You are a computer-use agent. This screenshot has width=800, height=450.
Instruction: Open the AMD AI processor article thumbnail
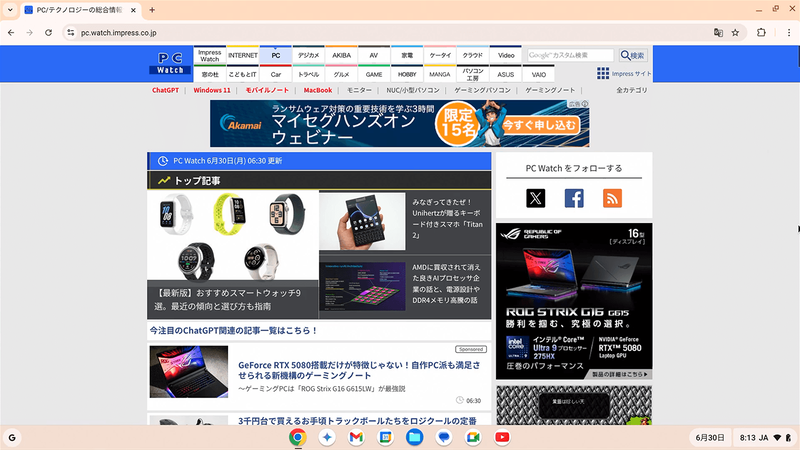pos(362,286)
